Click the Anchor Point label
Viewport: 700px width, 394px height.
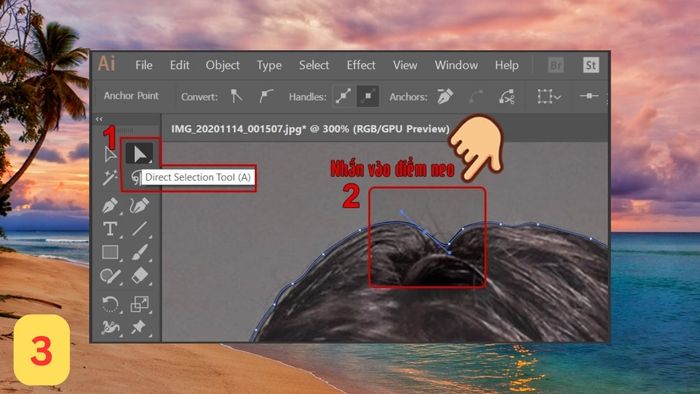[x=131, y=96]
